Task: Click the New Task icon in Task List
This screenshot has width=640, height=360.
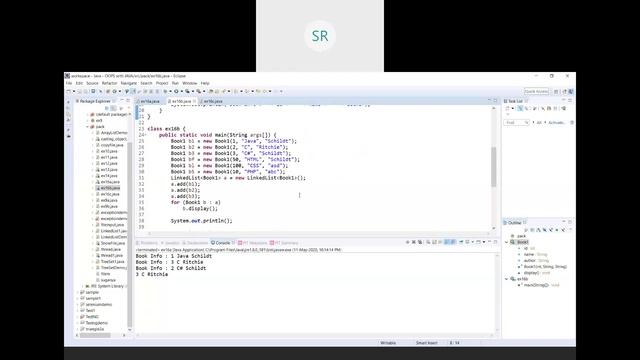Action: tap(507, 109)
